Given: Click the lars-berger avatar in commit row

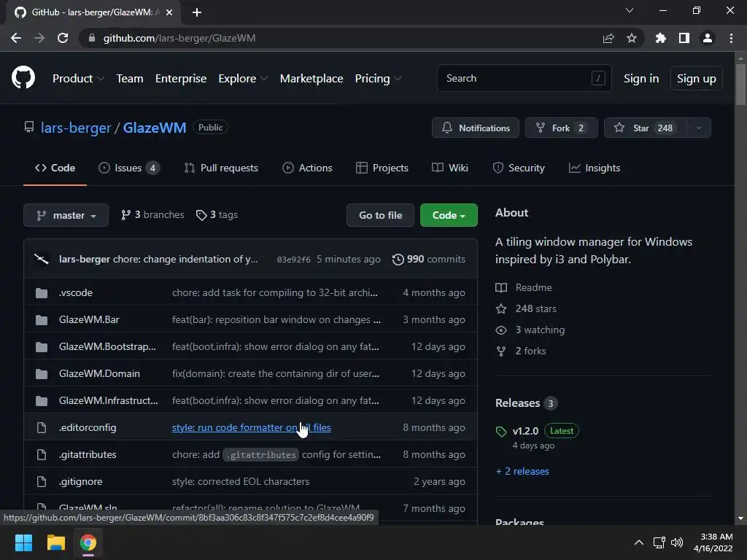Looking at the screenshot, I should (x=42, y=259).
